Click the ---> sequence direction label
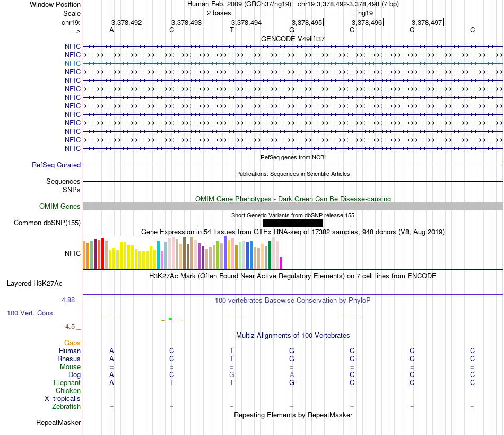 point(75,31)
